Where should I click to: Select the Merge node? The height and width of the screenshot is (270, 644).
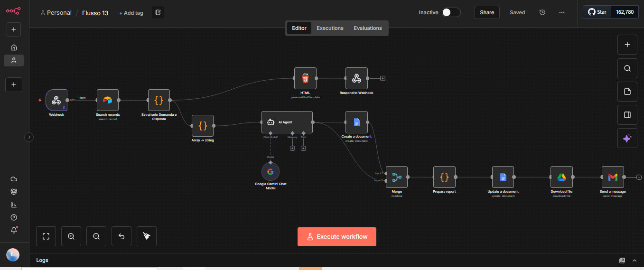(x=397, y=177)
